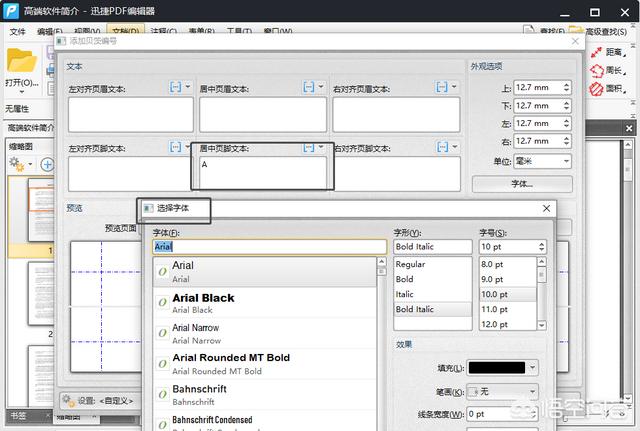Open the 打开(O) folder icon

point(22,61)
